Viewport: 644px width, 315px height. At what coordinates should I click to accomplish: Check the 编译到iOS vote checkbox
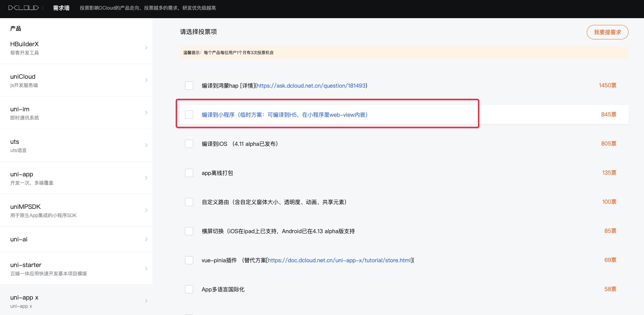pos(189,144)
